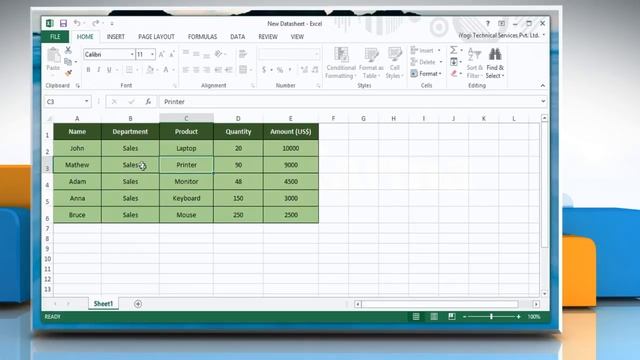Center text horizontally
The height and width of the screenshot is (360, 640).
(x=196, y=70)
